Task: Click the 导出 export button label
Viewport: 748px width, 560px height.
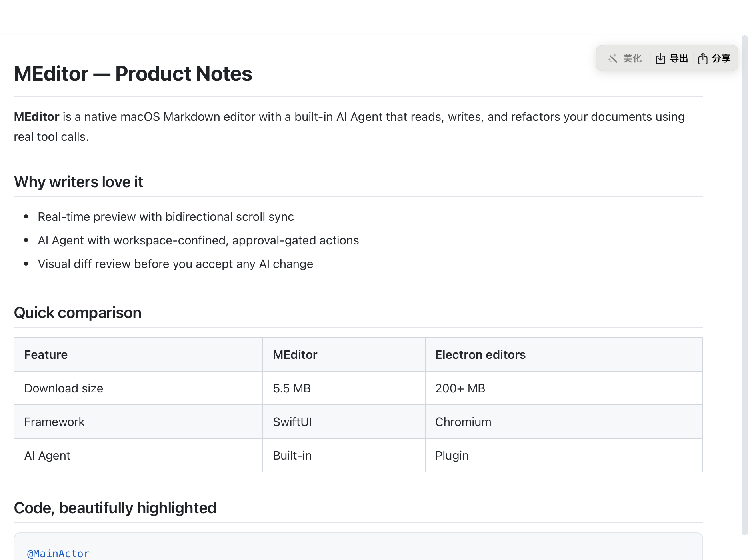Action: point(679,58)
